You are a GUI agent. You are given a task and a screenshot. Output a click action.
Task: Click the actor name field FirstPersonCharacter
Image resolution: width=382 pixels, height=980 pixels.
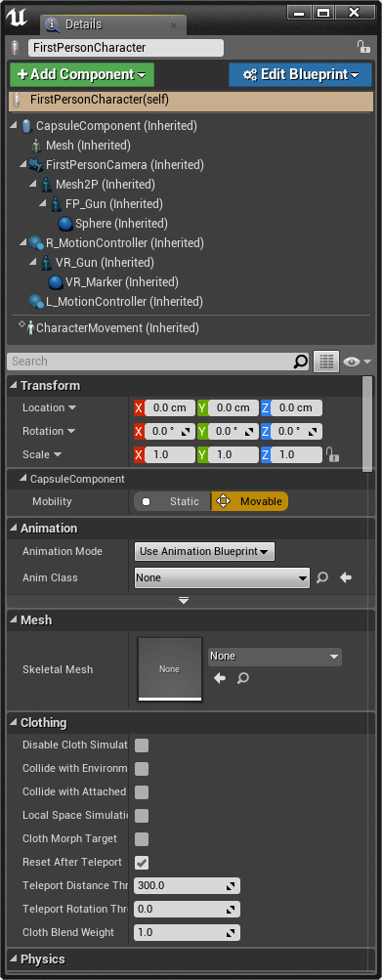pos(126,48)
